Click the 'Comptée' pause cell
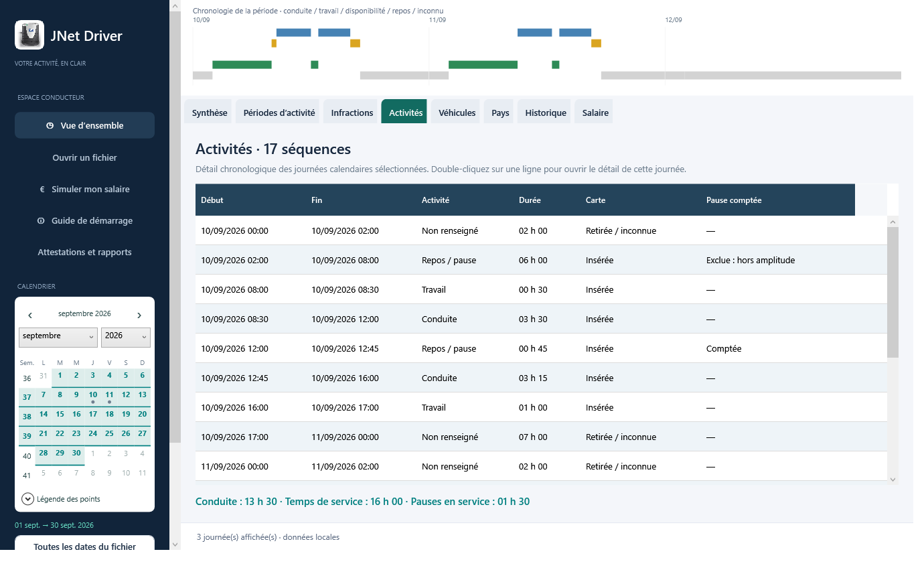The width and height of the screenshot is (924, 576). 724,349
